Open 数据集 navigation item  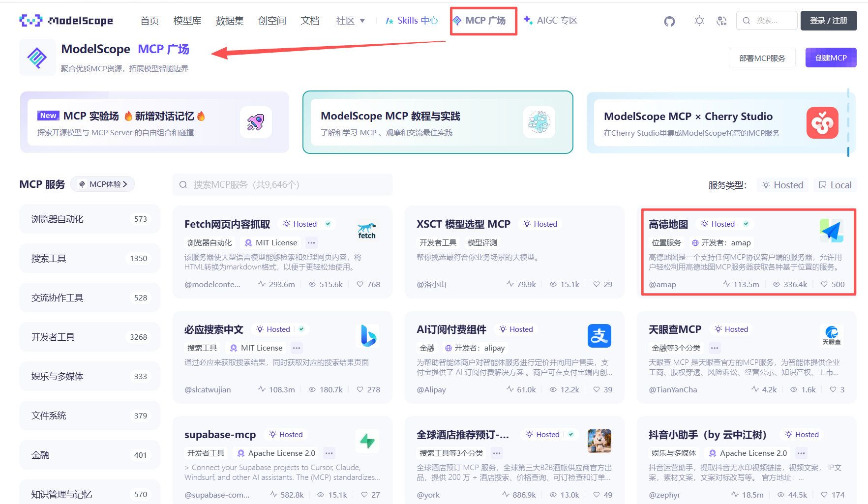pos(230,21)
